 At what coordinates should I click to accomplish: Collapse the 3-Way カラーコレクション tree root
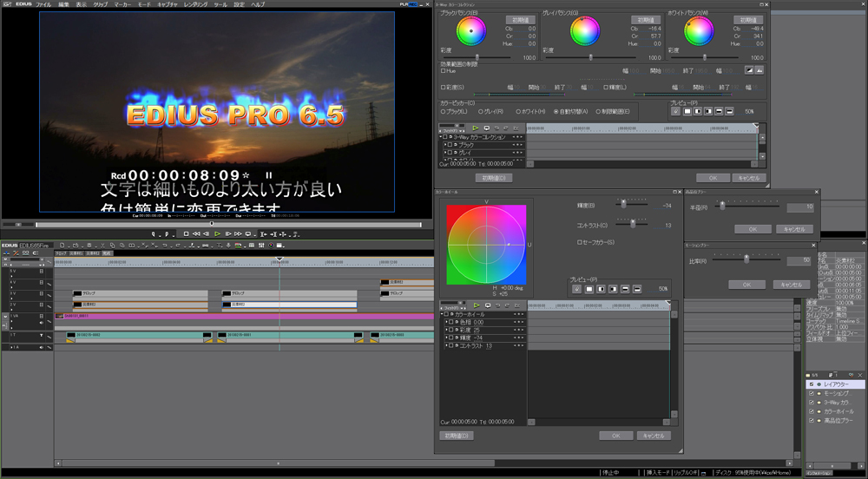(441, 136)
